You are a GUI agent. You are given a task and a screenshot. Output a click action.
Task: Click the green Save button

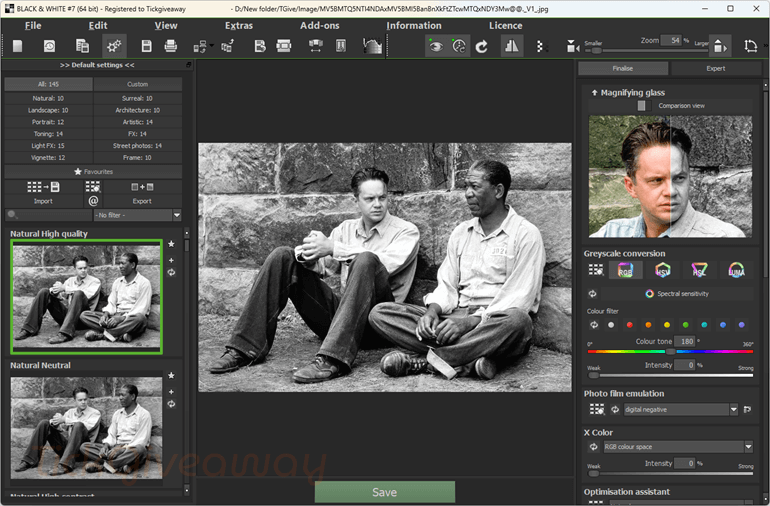(x=385, y=492)
